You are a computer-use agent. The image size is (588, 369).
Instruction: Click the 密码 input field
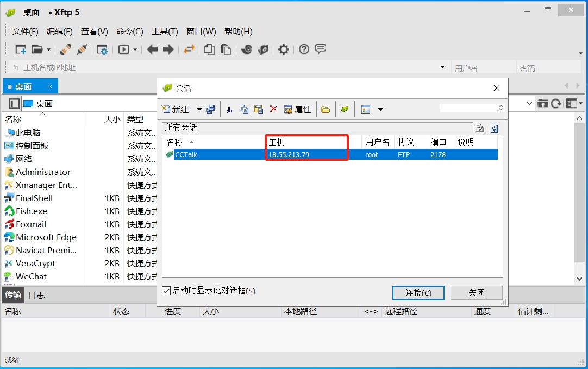[549, 68]
